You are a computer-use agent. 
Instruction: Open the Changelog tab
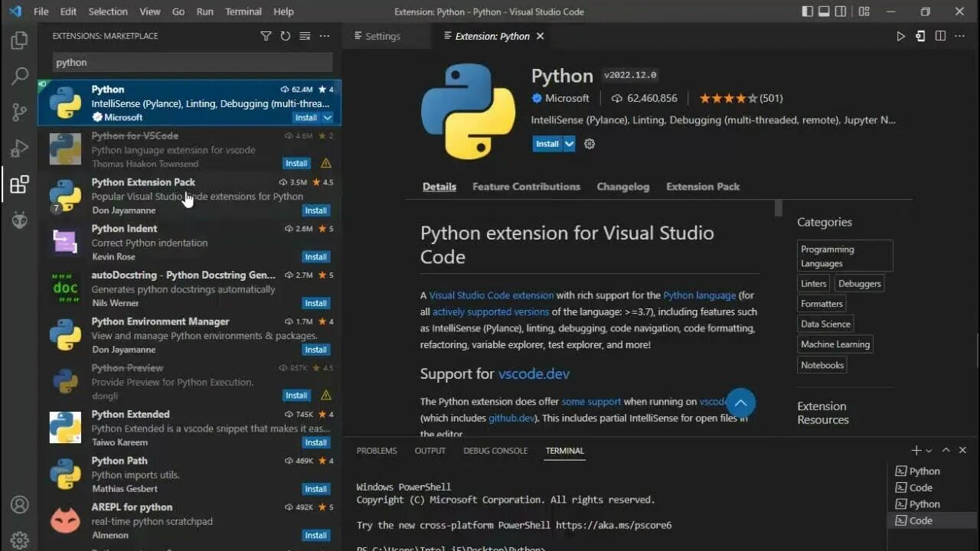[x=623, y=187]
